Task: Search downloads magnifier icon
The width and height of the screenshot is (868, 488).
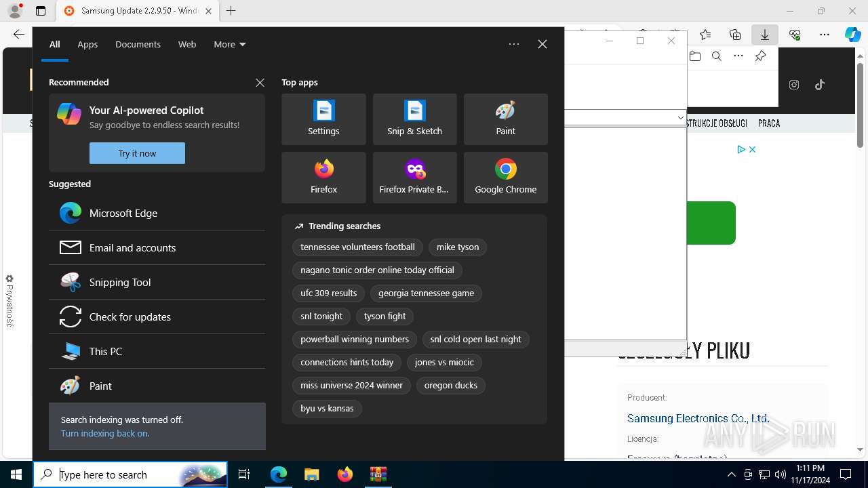Action: click(x=717, y=56)
